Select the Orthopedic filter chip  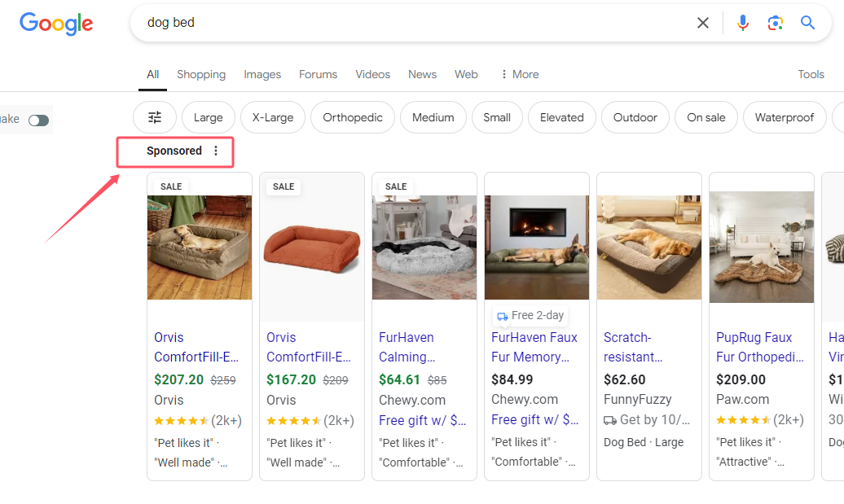(353, 117)
